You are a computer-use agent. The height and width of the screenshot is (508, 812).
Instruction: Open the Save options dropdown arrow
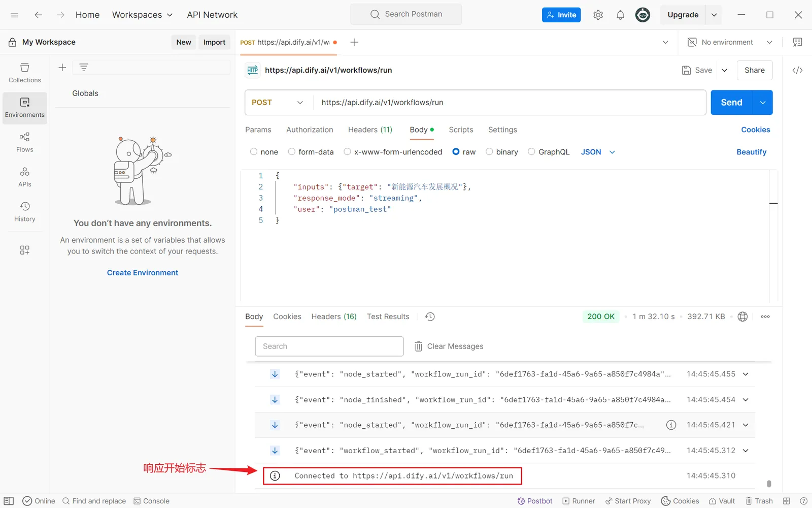[725, 70]
